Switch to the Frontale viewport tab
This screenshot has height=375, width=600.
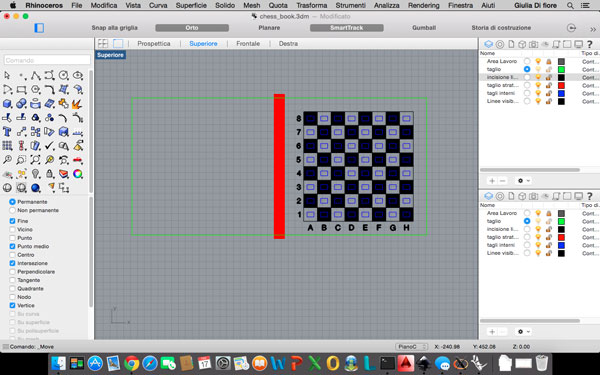(x=248, y=44)
